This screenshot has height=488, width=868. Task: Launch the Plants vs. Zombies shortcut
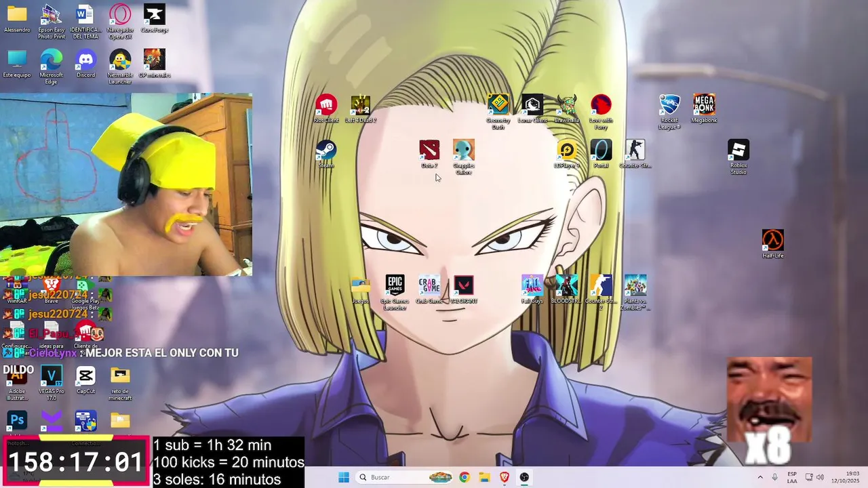pyautogui.click(x=635, y=293)
